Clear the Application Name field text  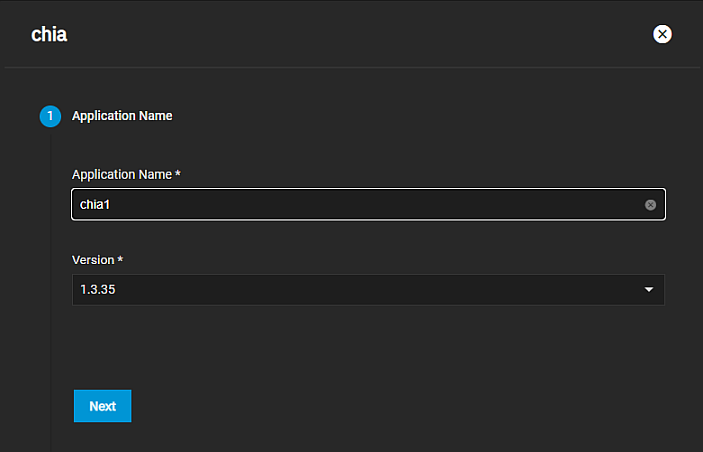point(650,205)
